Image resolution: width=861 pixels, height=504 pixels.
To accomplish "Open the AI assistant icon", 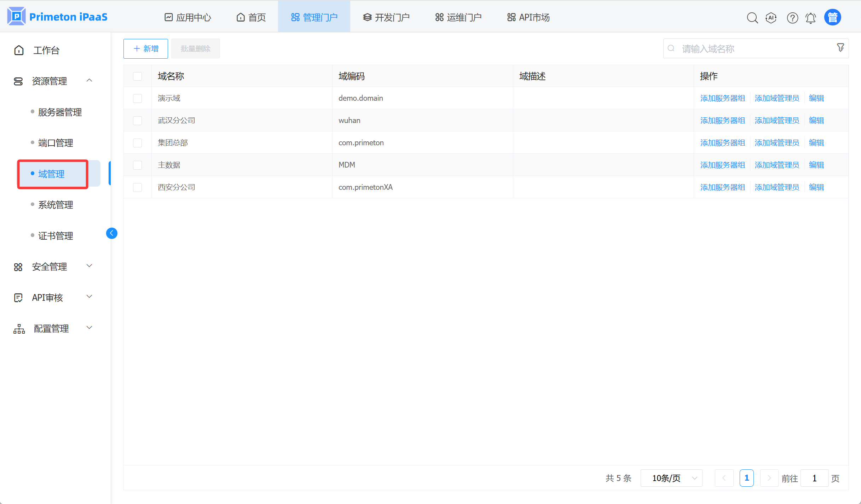I will [771, 18].
